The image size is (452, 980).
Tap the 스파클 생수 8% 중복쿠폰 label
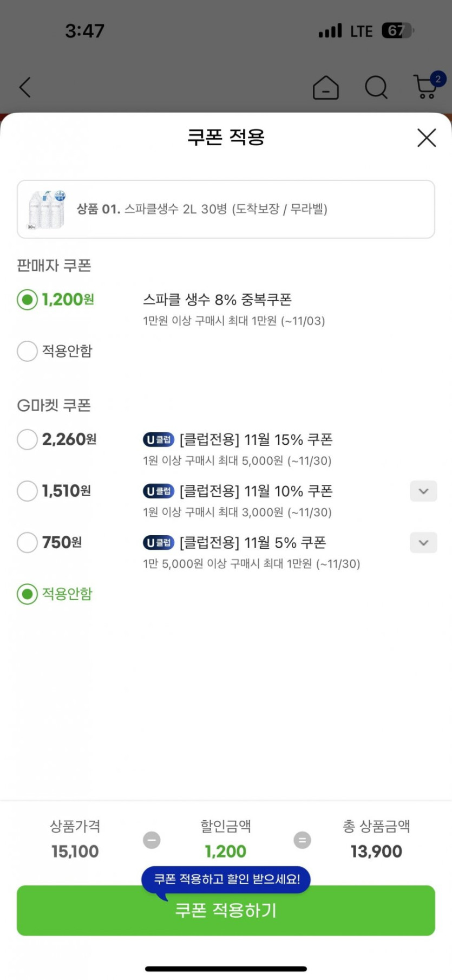click(217, 300)
